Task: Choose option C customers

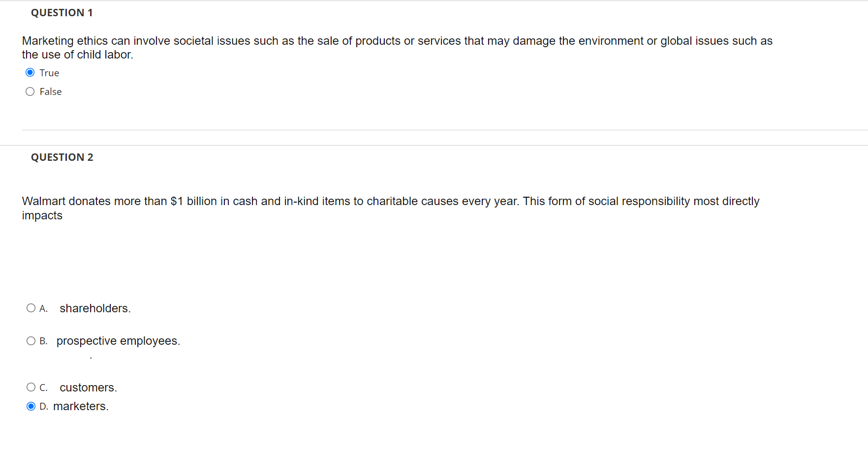Action: pos(31,387)
